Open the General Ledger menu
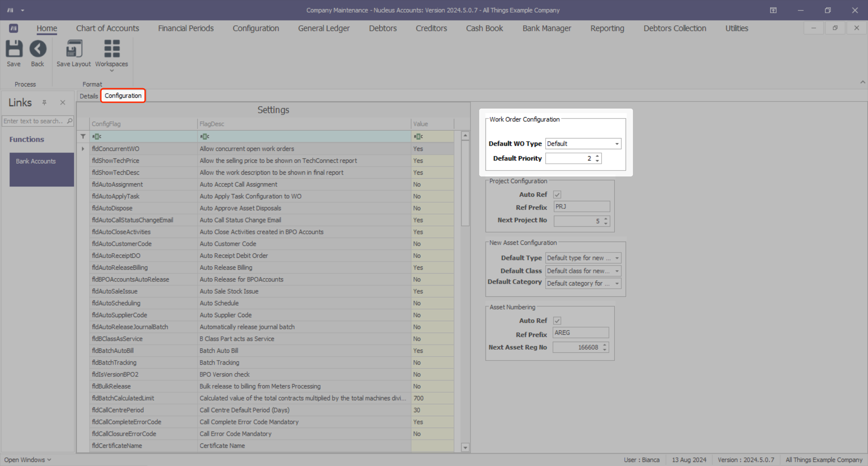The width and height of the screenshot is (868, 466). 324,29
